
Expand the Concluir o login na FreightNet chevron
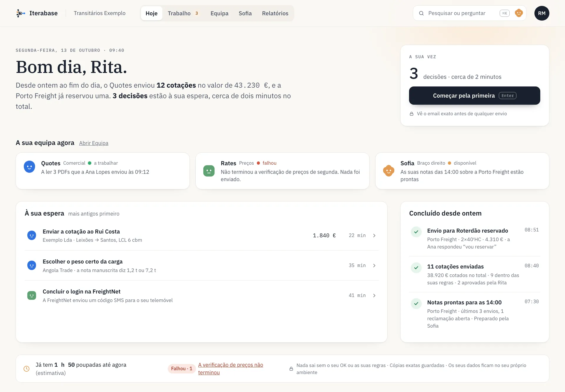tap(374, 295)
